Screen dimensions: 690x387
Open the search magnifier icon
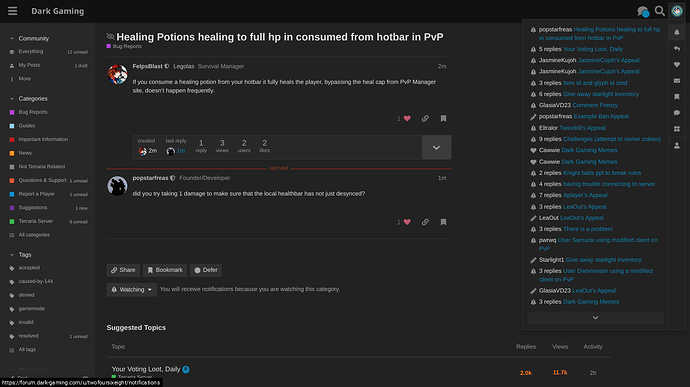click(x=659, y=11)
